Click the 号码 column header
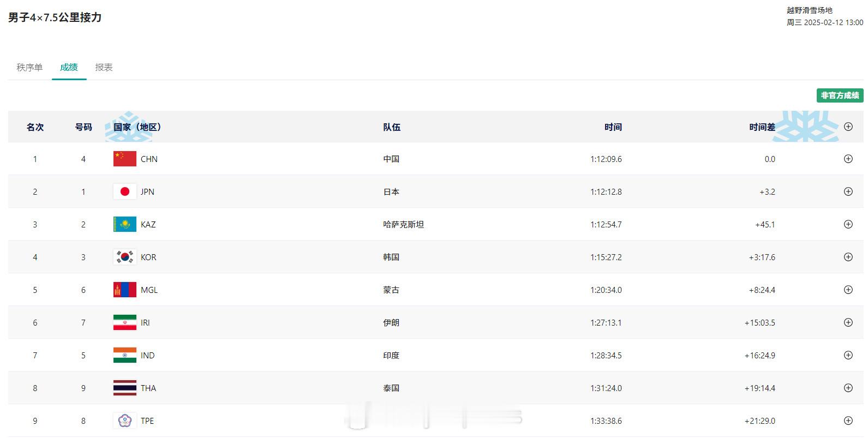This screenshot has width=868, height=438. click(x=83, y=127)
